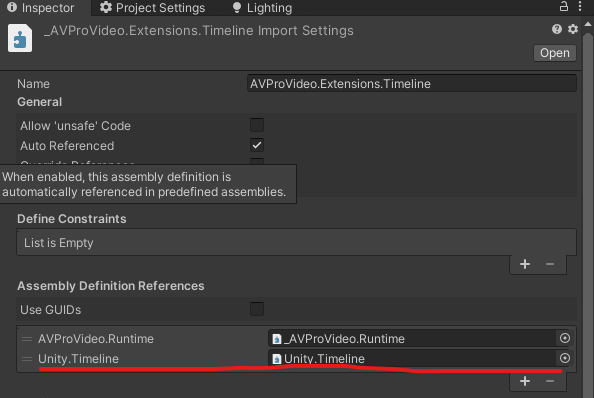The image size is (594, 398).
Task: Click the Define Constraints heading
Action: tap(72, 219)
